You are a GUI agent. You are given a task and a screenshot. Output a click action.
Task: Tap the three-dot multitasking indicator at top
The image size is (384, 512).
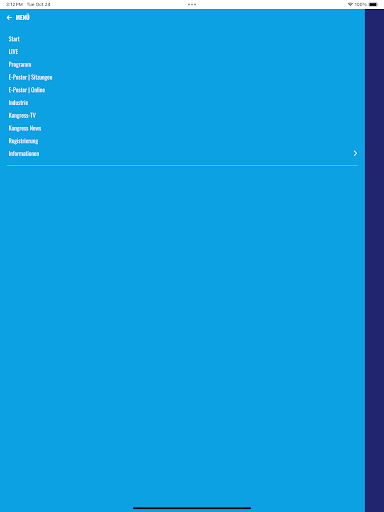(x=192, y=4)
